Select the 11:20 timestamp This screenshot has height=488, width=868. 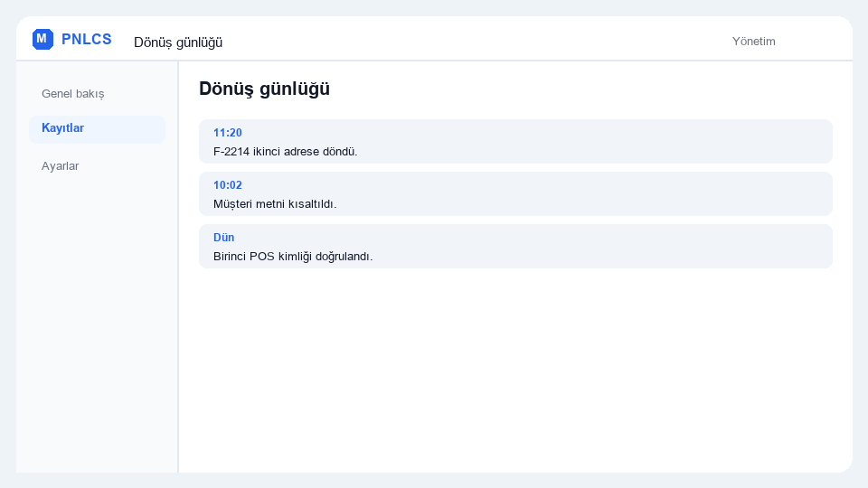pyautogui.click(x=228, y=133)
